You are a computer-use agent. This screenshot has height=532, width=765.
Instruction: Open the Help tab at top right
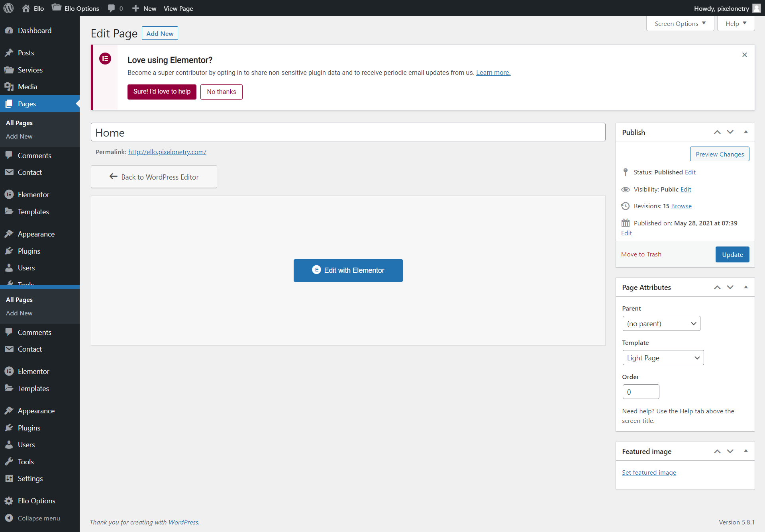pos(736,23)
